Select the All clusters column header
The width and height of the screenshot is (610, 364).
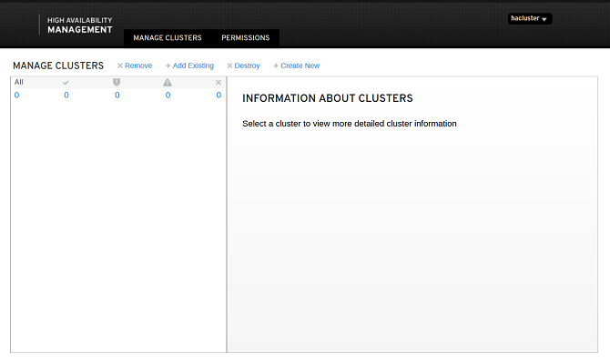pyautogui.click(x=19, y=82)
